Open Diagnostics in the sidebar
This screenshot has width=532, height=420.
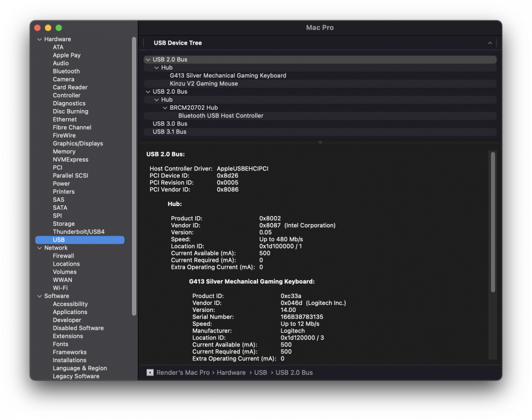click(x=69, y=104)
